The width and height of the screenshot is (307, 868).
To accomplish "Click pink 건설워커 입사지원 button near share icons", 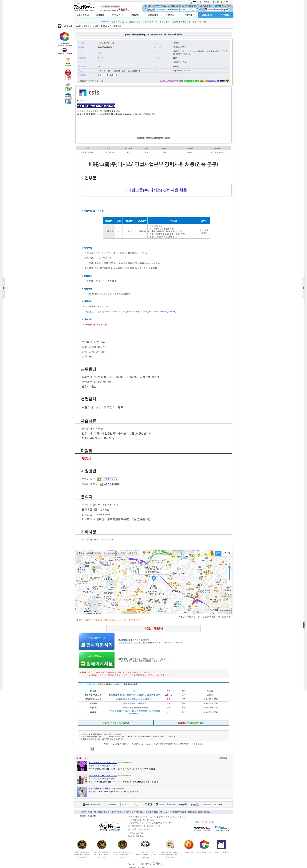I will click(170, 81).
